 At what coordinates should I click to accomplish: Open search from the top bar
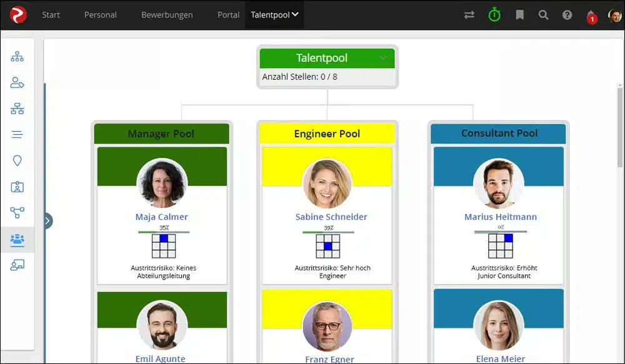pos(543,14)
